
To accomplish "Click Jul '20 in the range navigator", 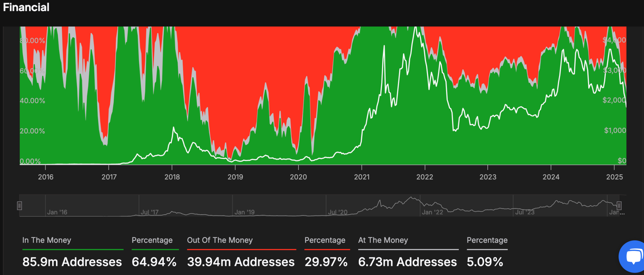I will [x=338, y=212].
